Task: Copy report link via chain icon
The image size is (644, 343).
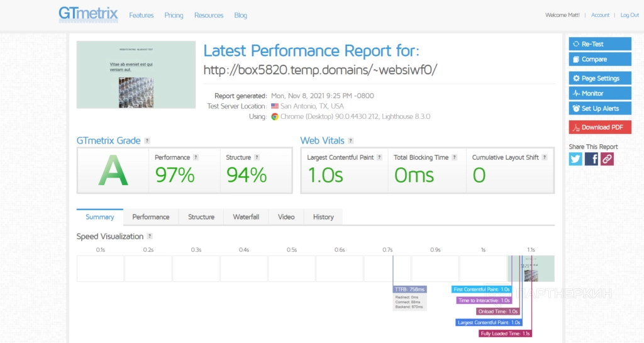Action: (607, 159)
